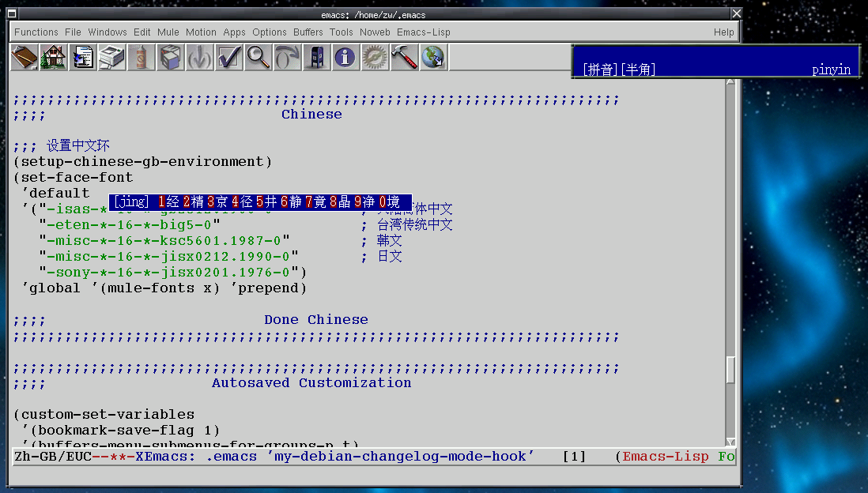Expand the Options menu
This screenshot has height=493, width=868.
(x=270, y=32)
